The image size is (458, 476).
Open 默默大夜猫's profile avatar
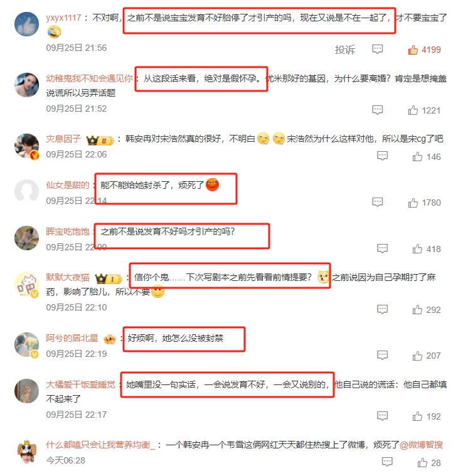tap(27, 285)
